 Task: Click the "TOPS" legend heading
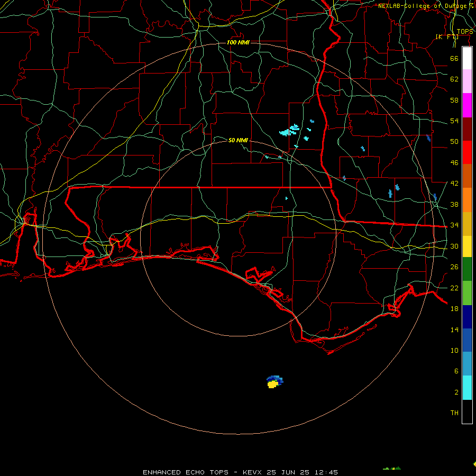tap(465, 32)
